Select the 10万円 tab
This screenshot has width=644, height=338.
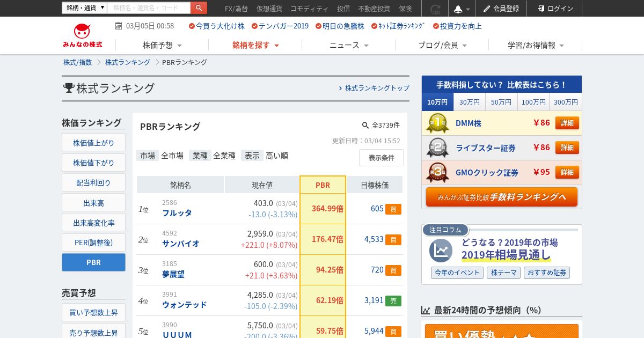(437, 102)
